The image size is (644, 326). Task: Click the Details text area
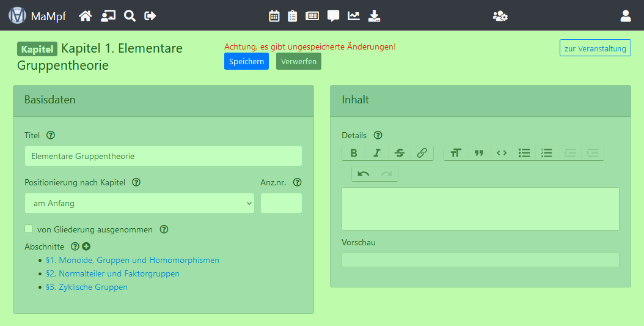click(x=480, y=209)
